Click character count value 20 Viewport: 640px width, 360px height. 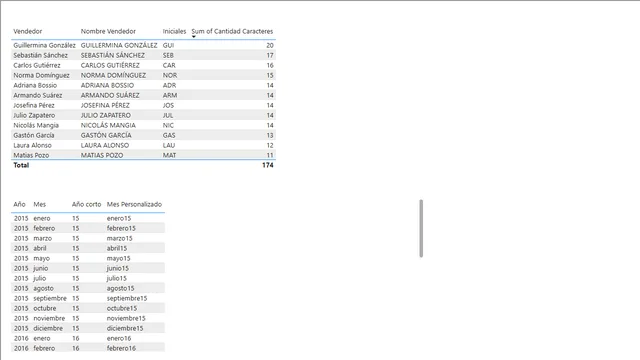click(270, 45)
